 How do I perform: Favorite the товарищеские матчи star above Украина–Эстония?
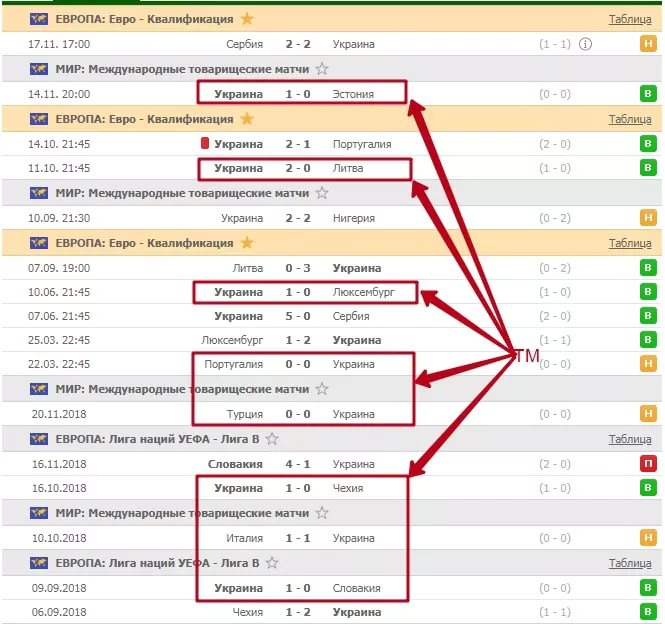[322, 68]
